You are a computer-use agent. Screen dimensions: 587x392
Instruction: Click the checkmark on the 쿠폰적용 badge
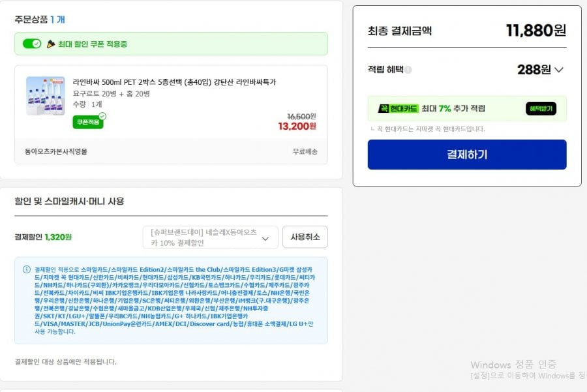point(102,116)
